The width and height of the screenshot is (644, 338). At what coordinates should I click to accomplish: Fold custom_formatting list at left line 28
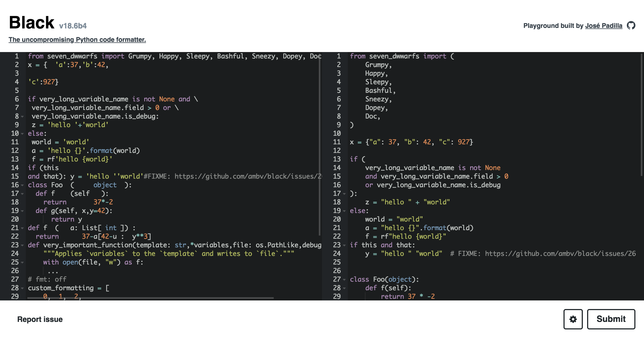[22, 288]
